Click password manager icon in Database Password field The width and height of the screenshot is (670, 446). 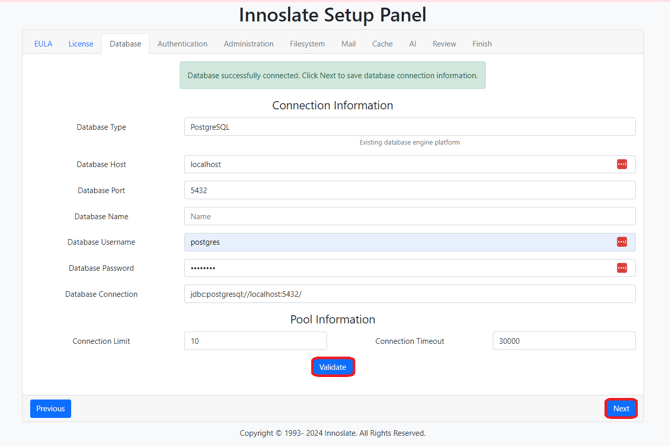[x=622, y=268]
